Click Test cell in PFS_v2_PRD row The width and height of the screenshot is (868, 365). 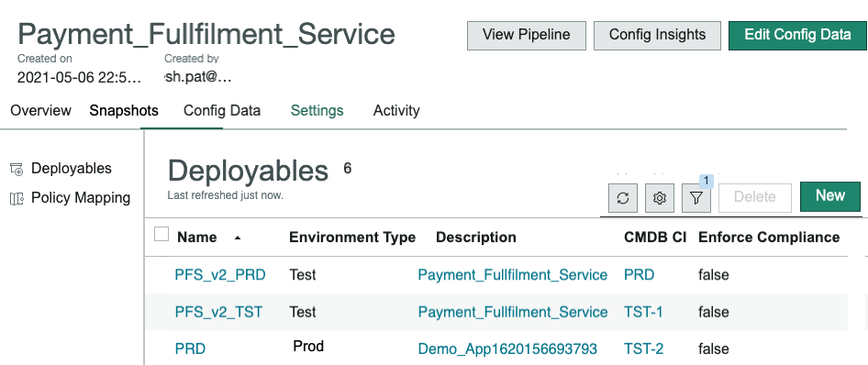click(303, 275)
